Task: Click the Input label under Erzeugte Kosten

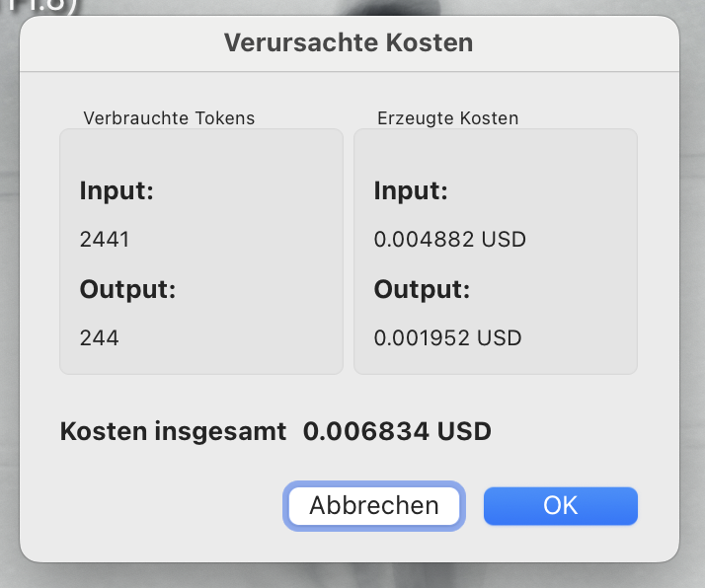Action: coord(411,191)
